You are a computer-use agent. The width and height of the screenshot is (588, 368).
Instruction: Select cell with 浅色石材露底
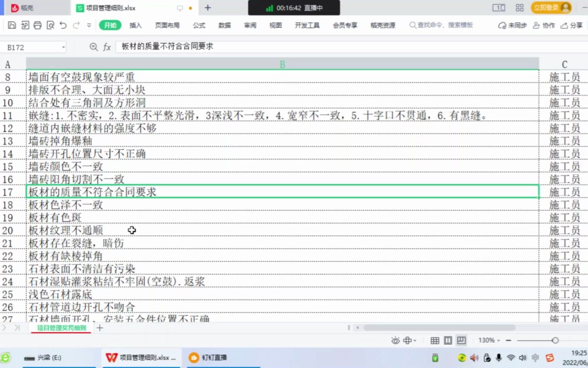coord(282,294)
